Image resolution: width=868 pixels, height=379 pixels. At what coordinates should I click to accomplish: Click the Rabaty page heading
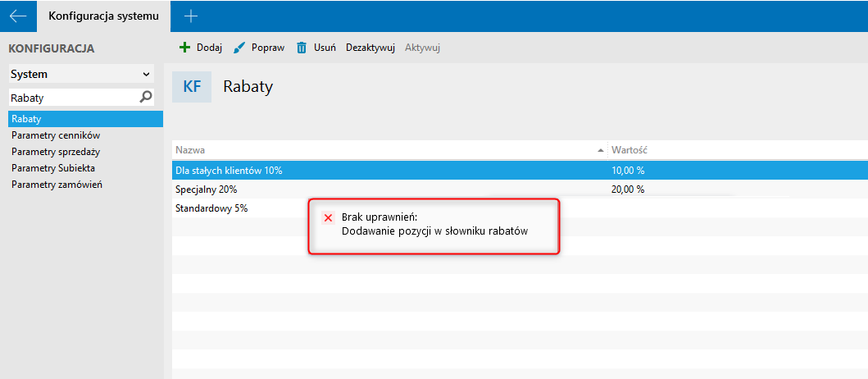point(248,87)
